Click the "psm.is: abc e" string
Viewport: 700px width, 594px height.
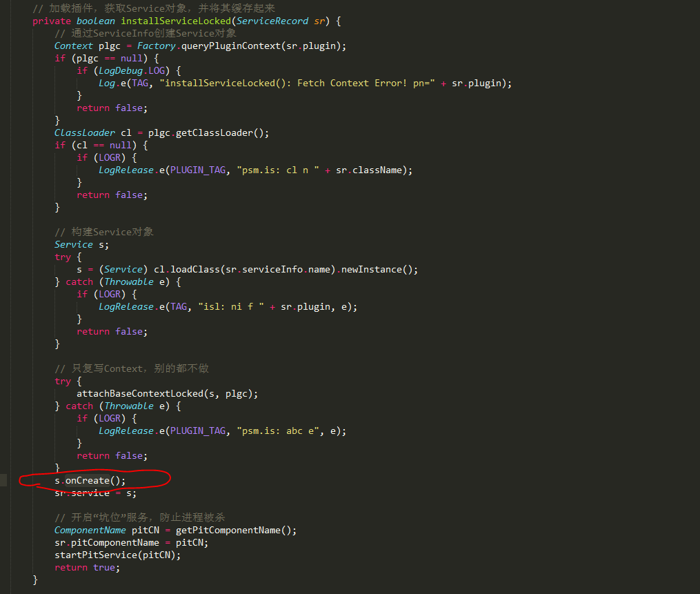pyautogui.click(x=278, y=431)
